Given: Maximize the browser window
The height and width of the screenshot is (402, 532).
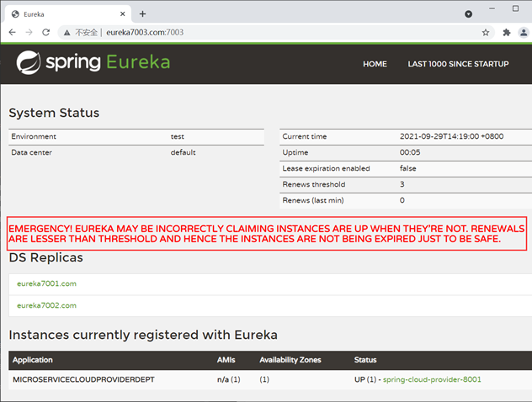Looking at the screenshot, I should (x=515, y=8).
